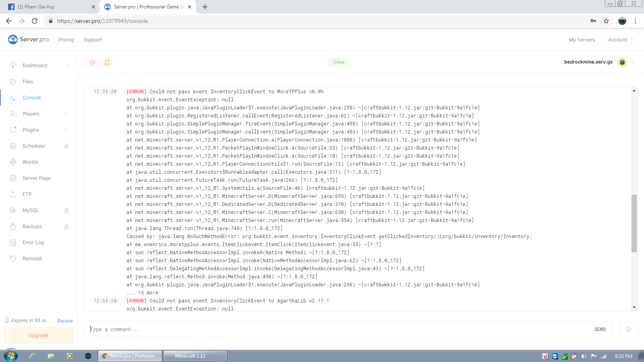Screen dimensions: 644x362
Task: Click the console scrollbar up arrow
Action: [x=634, y=90]
